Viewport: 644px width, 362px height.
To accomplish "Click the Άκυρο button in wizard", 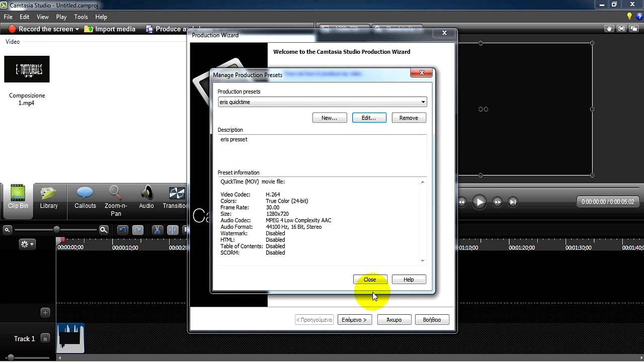I will [394, 320].
